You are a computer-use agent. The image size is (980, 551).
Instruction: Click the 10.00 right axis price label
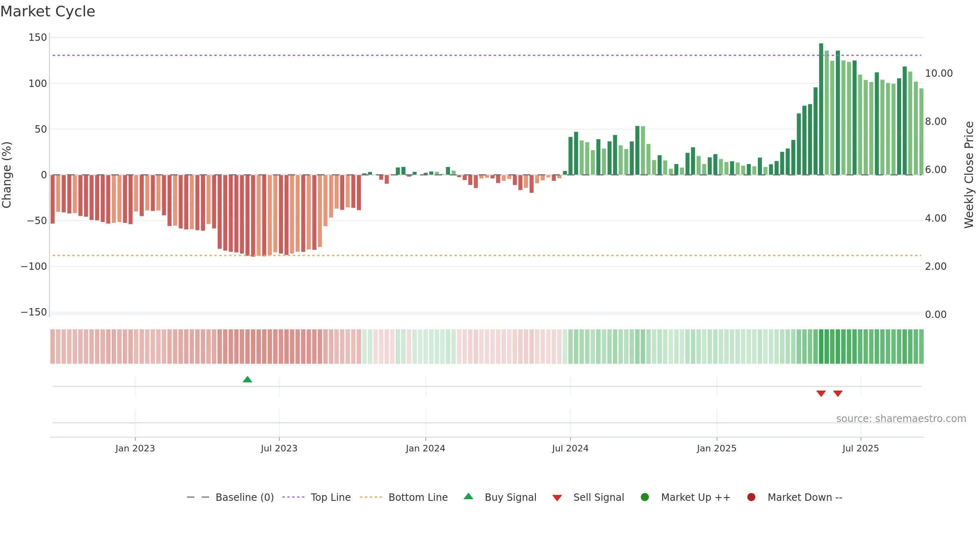[x=939, y=73]
